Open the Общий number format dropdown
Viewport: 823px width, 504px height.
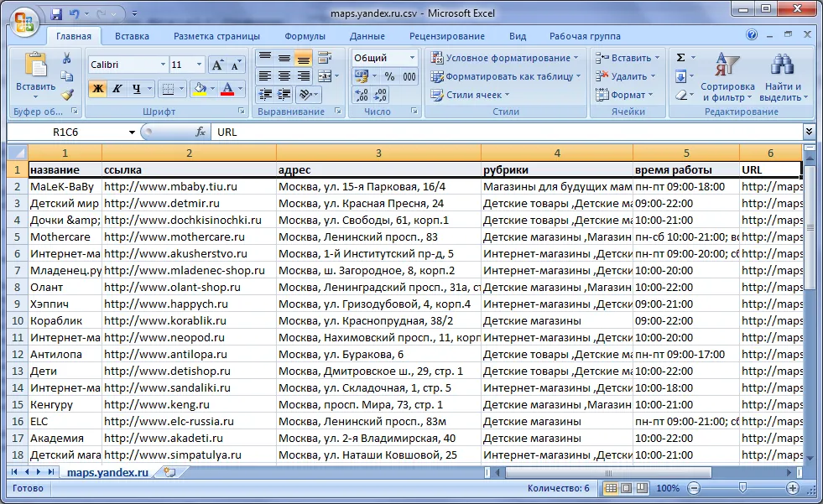click(412, 58)
